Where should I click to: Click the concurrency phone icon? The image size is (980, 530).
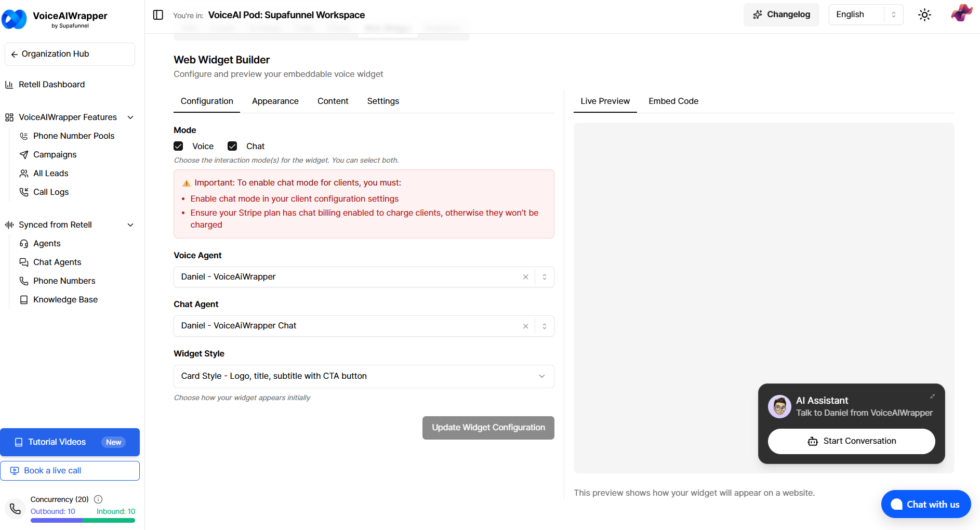[x=16, y=509]
